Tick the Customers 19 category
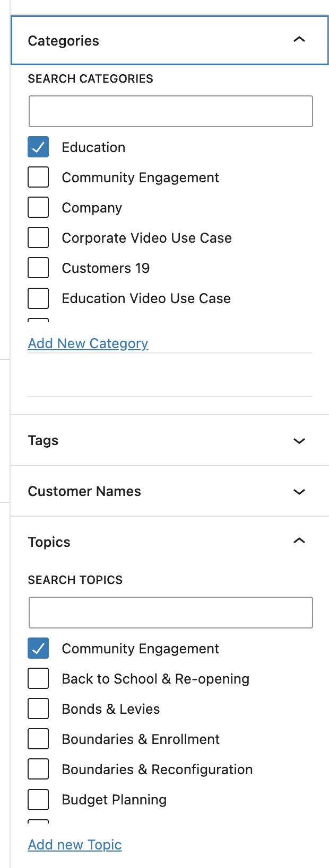Image resolution: width=329 pixels, height=868 pixels. [38, 268]
